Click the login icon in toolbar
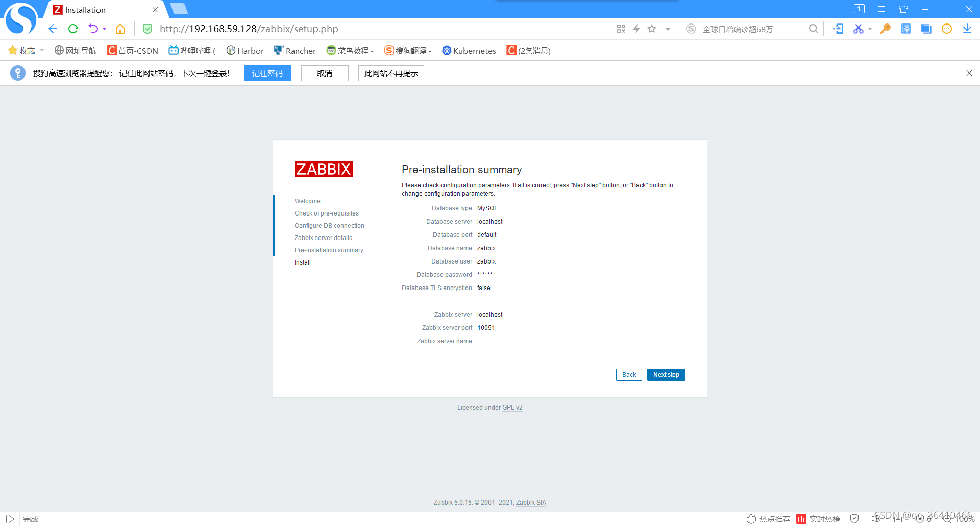Screen dimensions: 980x526 point(838,29)
